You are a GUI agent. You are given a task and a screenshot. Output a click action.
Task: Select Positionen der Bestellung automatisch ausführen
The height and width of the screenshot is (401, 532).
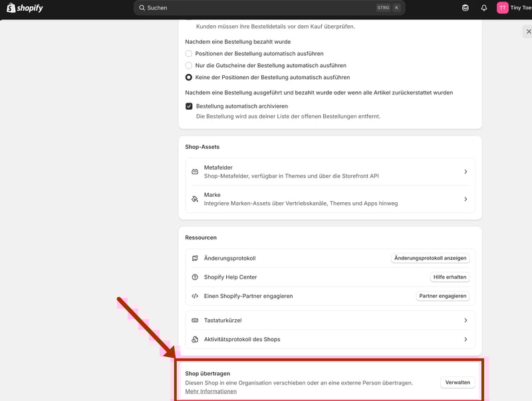189,53
